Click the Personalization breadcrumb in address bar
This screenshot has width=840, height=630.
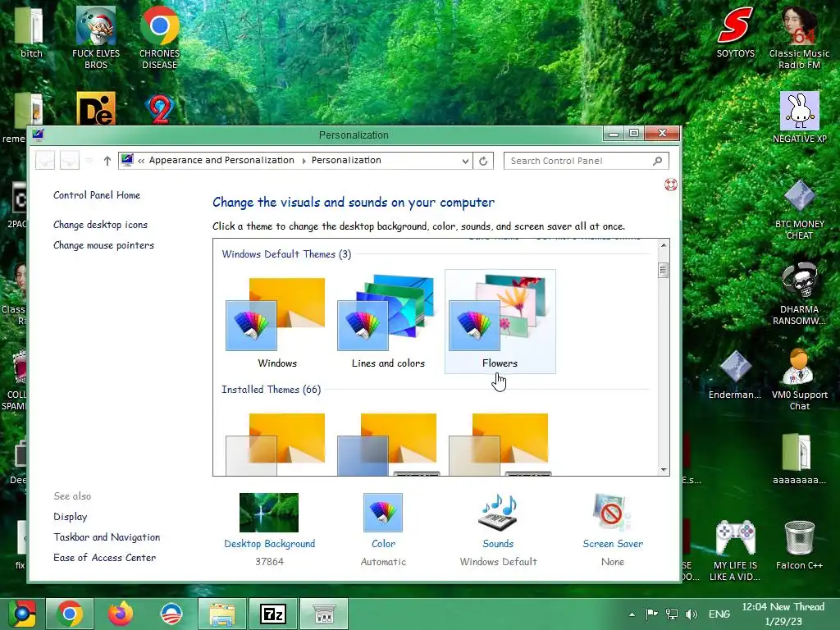pyautogui.click(x=346, y=160)
